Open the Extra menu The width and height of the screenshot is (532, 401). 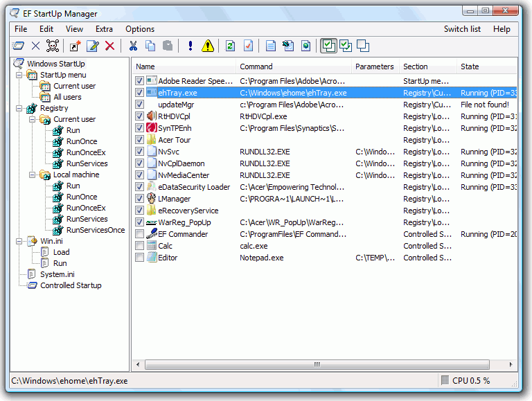(x=104, y=29)
